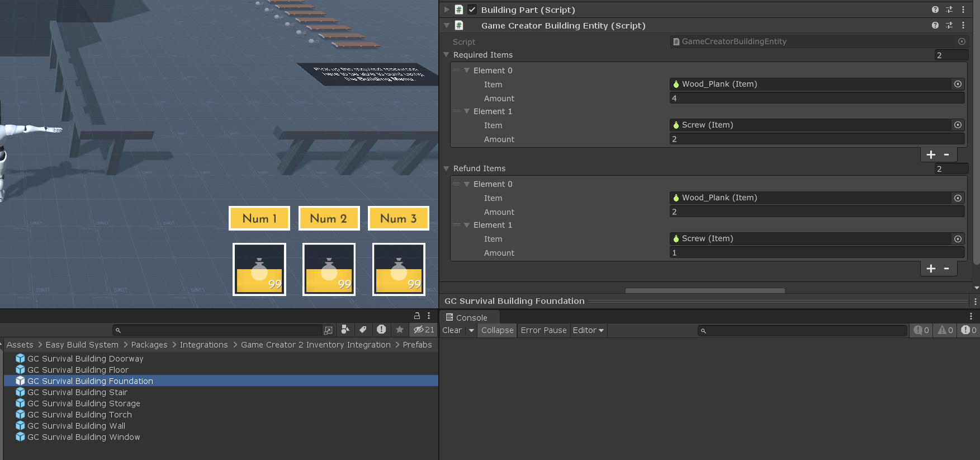The image size is (980, 460).
Task: Disable the Building Part script checkbox
Action: click(472, 10)
